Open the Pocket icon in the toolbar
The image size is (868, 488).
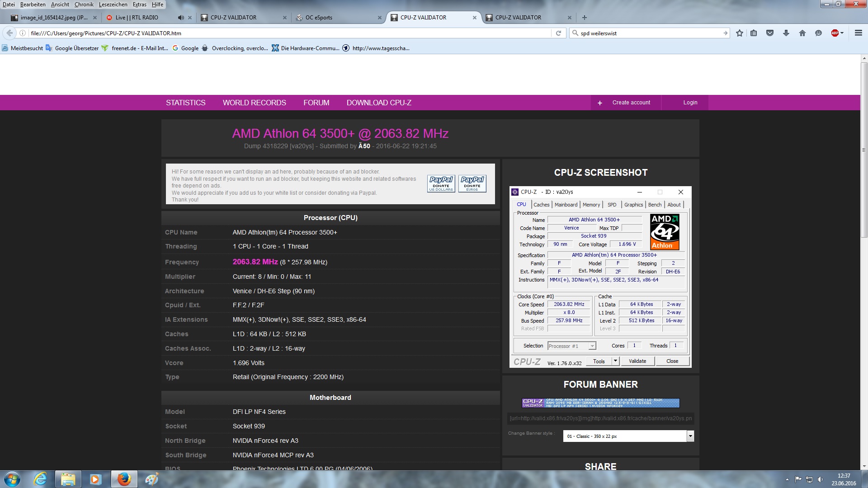[x=770, y=33]
